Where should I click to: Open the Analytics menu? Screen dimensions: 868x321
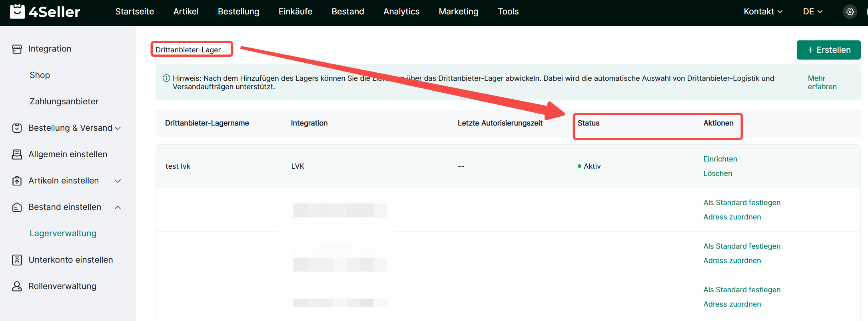(401, 12)
